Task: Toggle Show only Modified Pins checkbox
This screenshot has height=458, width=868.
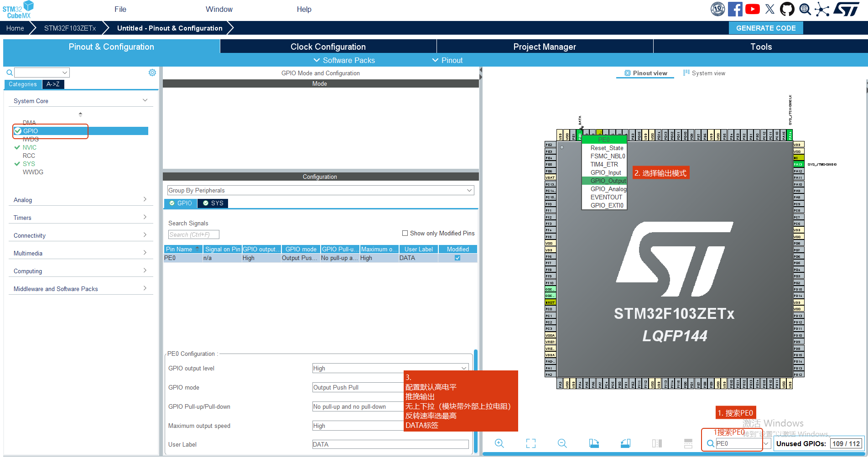Action: (405, 233)
